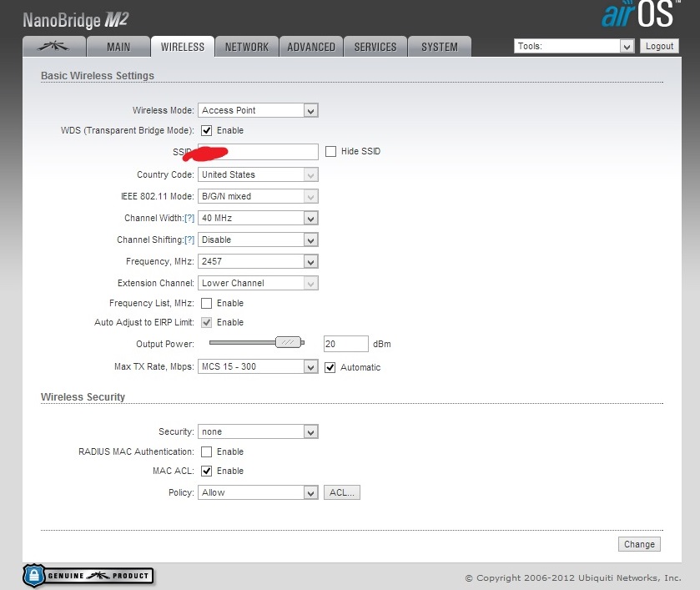
Task: Toggle Auto Adjust to EIRP Limit checkbox
Action: pyautogui.click(x=206, y=322)
